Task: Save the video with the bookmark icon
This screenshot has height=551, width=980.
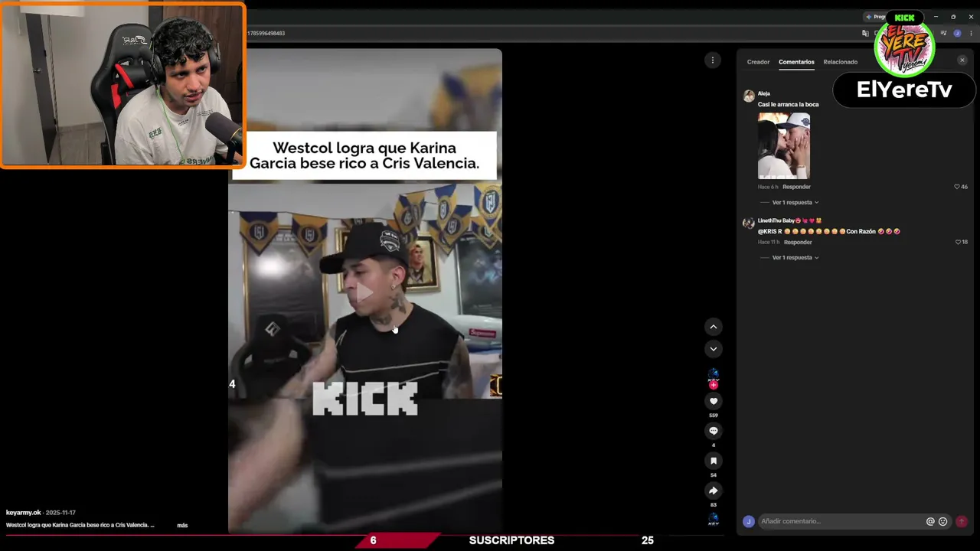Action: (714, 461)
